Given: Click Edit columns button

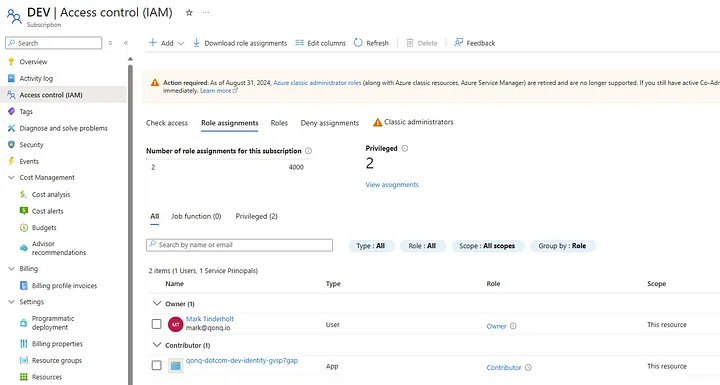Looking at the screenshot, I should click(321, 43).
